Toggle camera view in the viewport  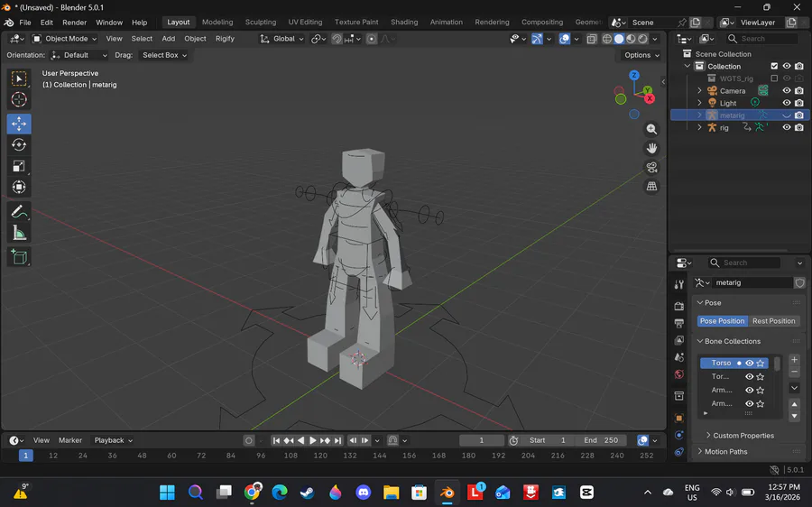(651, 168)
